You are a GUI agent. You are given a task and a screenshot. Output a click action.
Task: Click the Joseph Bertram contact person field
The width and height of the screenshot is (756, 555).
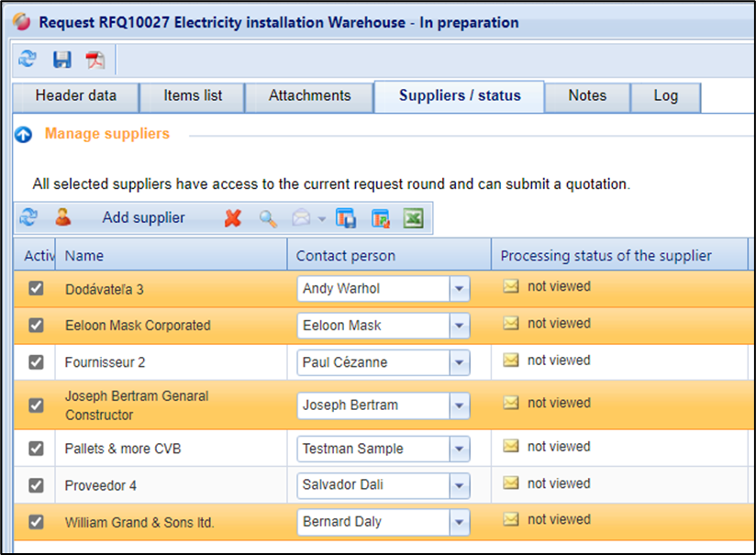[x=372, y=405]
